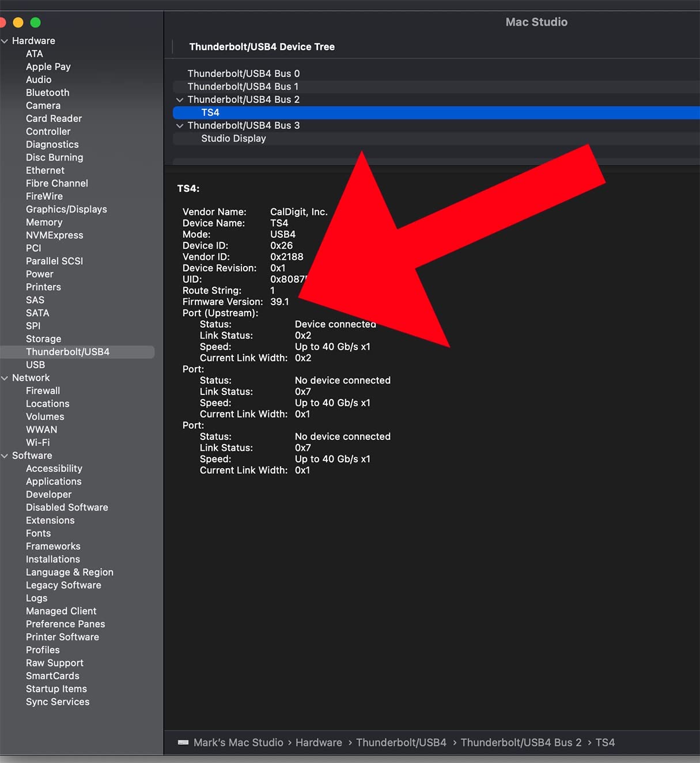Click the green zoom window button

[x=35, y=22]
